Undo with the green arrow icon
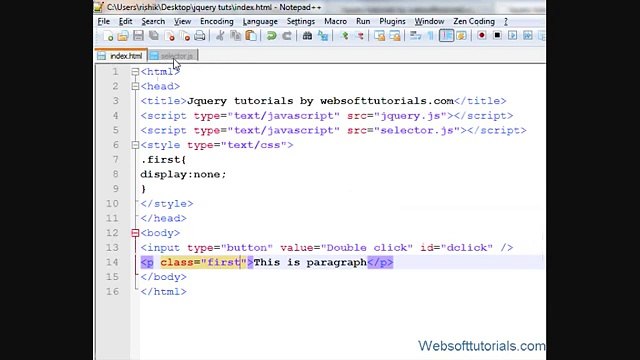 271,36
